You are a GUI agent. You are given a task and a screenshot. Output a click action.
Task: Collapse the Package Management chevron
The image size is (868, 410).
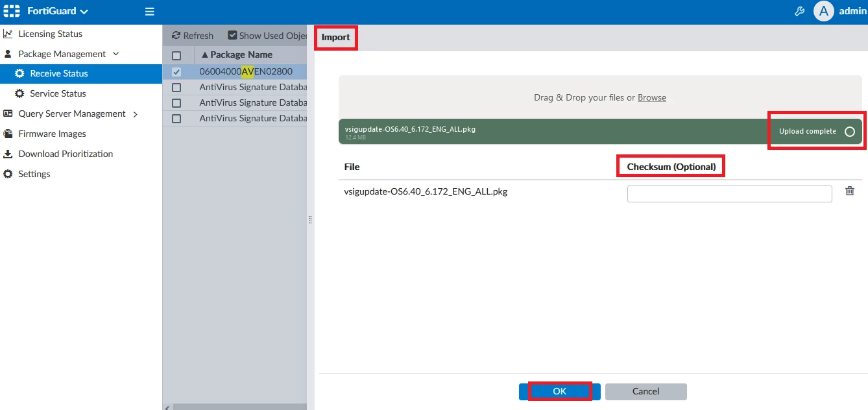click(116, 54)
